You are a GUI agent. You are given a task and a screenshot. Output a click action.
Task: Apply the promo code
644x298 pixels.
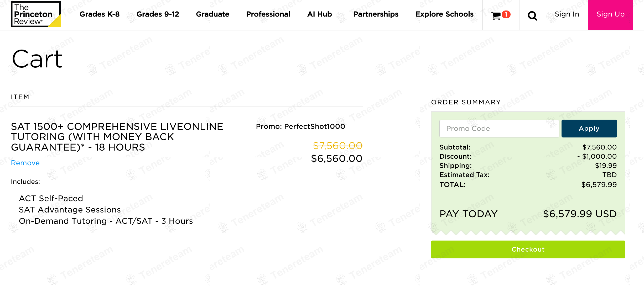(589, 129)
